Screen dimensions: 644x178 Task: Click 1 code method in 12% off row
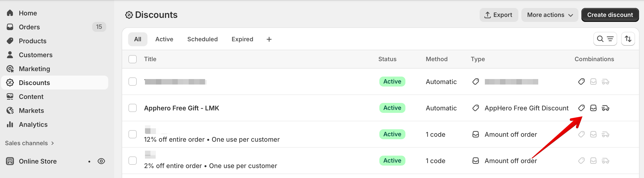pos(435,134)
